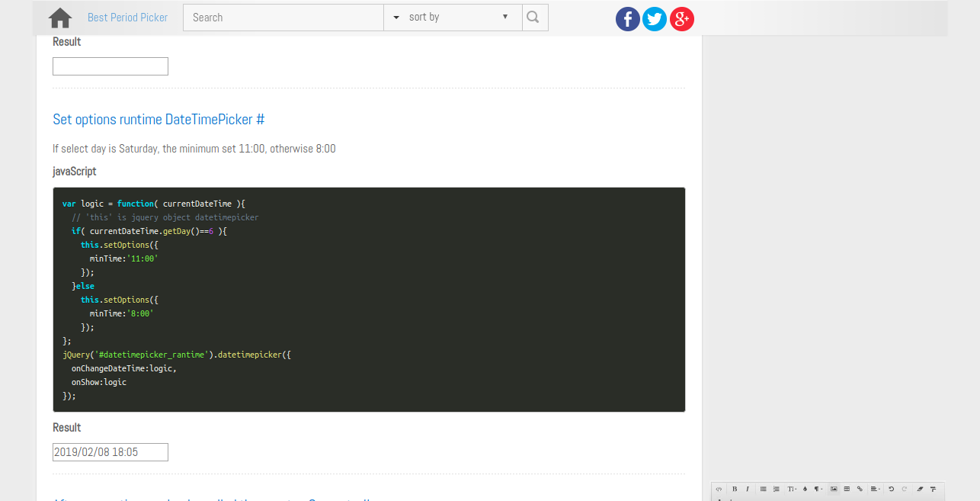This screenshot has height=501, width=980.
Task: Toggle strikethrough format icon in editor
Action: click(x=933, y=489)
